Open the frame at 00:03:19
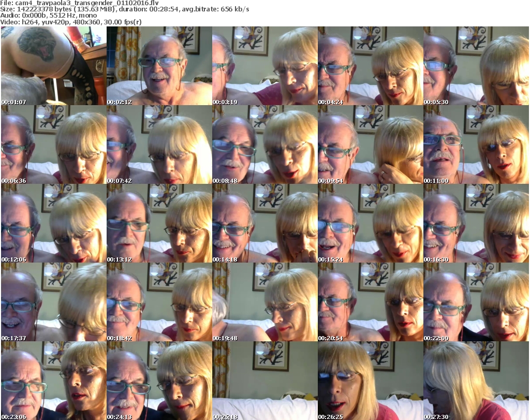 pos(265,66)
